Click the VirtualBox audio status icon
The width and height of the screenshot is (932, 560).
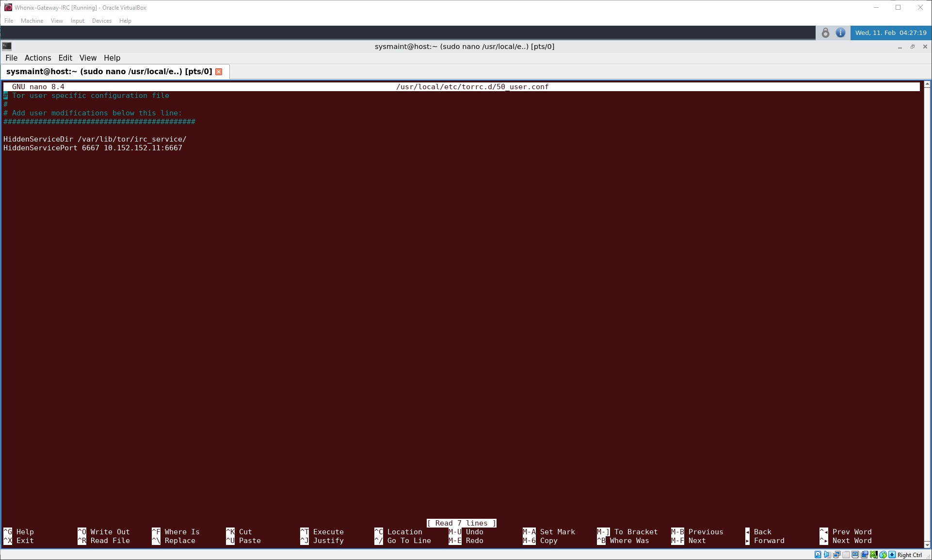point(827,555)
